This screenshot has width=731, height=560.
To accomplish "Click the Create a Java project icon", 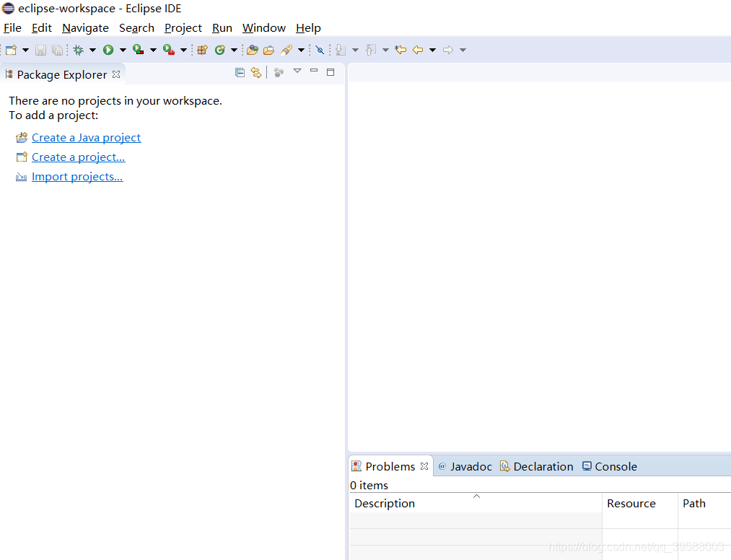I will (x=22, y=138).
